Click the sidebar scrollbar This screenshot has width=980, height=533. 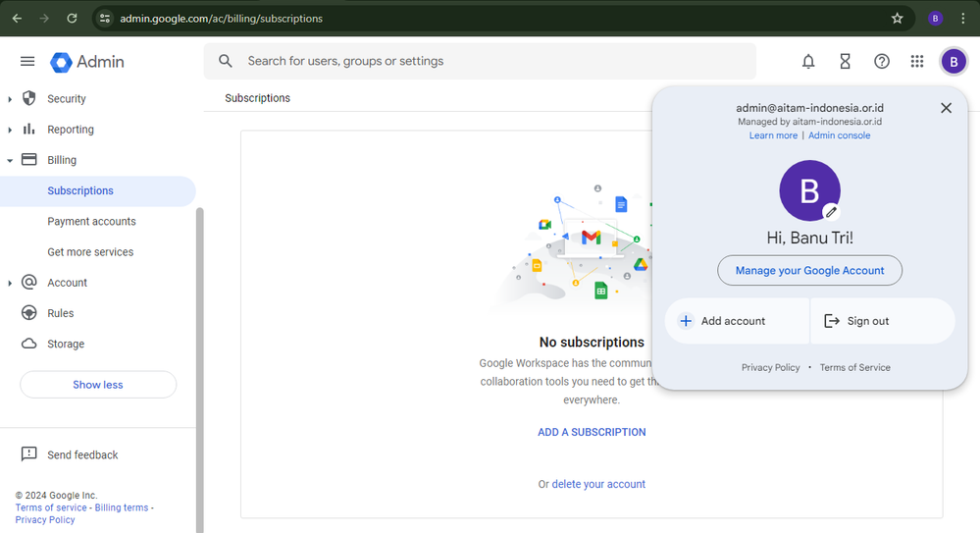click(x=200, y=369)
